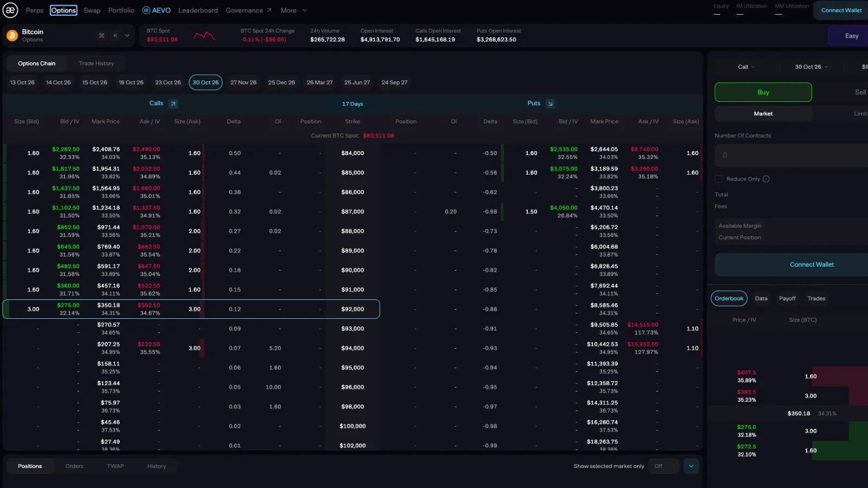The image size is (868, 488).
Task: Toggle Show selected market only switch
Action: [x=663, y=466]
